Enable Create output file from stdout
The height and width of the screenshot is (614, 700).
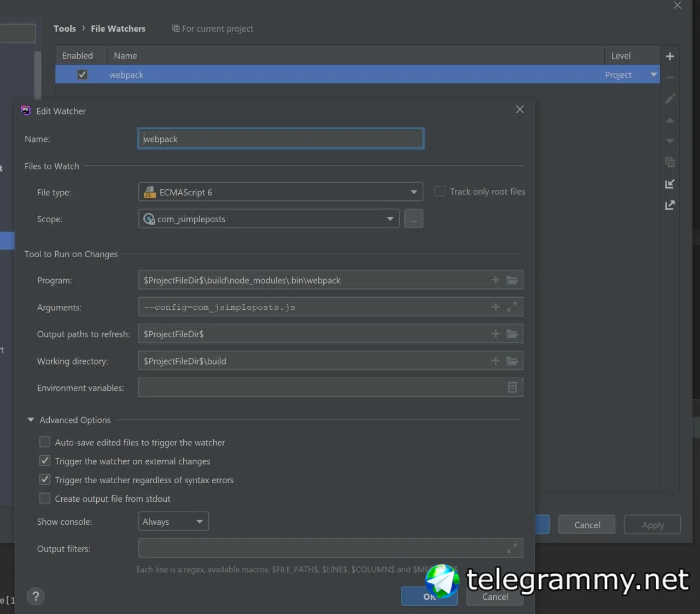(45, 499)
